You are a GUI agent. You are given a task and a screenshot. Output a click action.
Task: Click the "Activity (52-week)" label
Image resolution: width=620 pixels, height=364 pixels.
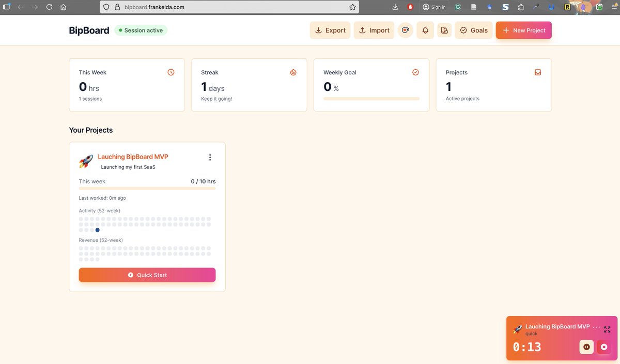[100, 211]
